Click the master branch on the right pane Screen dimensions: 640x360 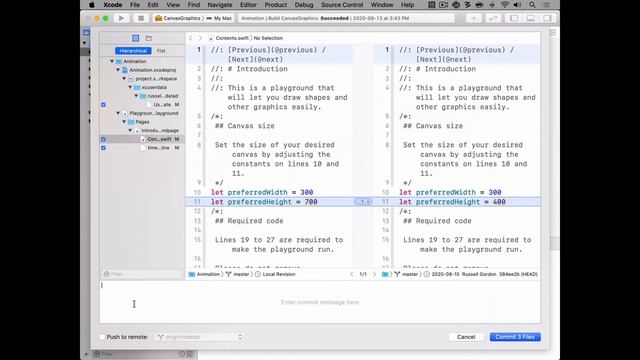pos(410,274)
